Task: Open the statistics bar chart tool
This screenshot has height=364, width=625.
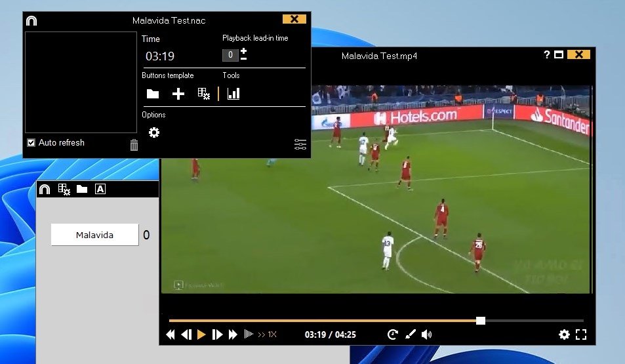Action: coord(233,94)
